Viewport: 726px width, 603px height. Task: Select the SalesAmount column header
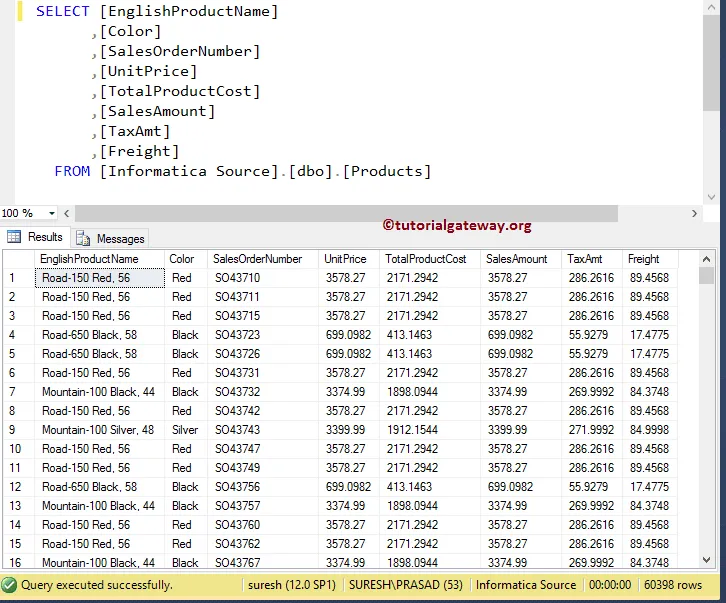[x=521, y=259]
